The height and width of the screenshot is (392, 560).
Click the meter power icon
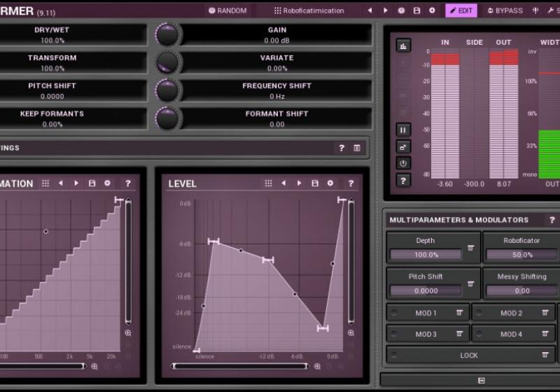point(403,163)
